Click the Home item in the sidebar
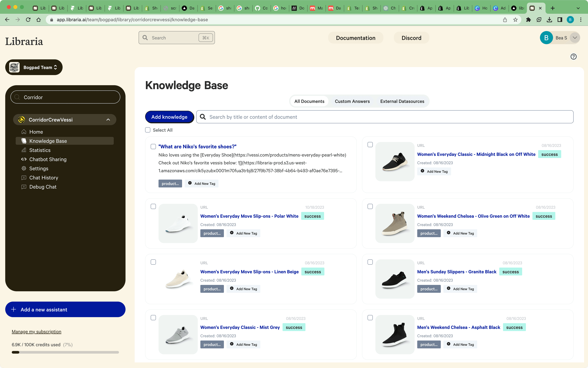The image size is (588, 368). (36, 132)
